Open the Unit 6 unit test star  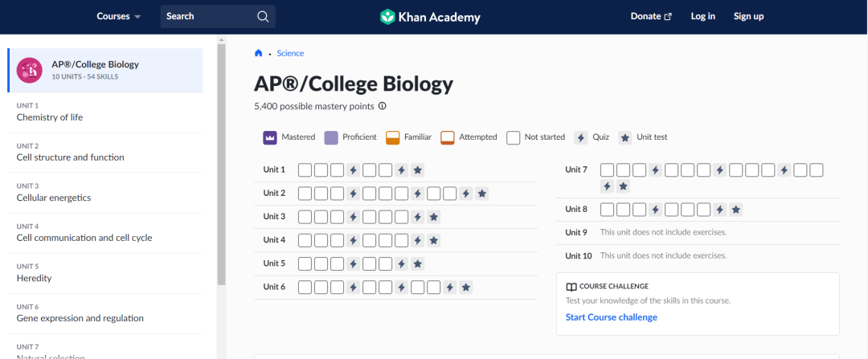pos(465,288)
